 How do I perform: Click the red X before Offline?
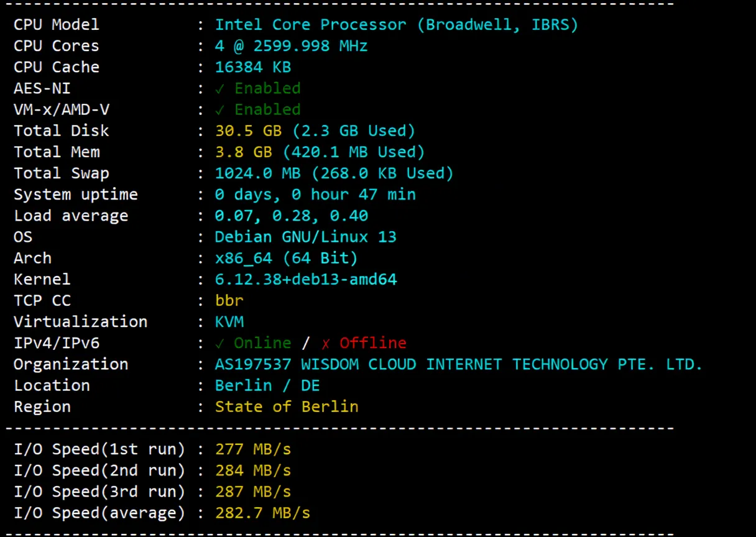(326, 343)
